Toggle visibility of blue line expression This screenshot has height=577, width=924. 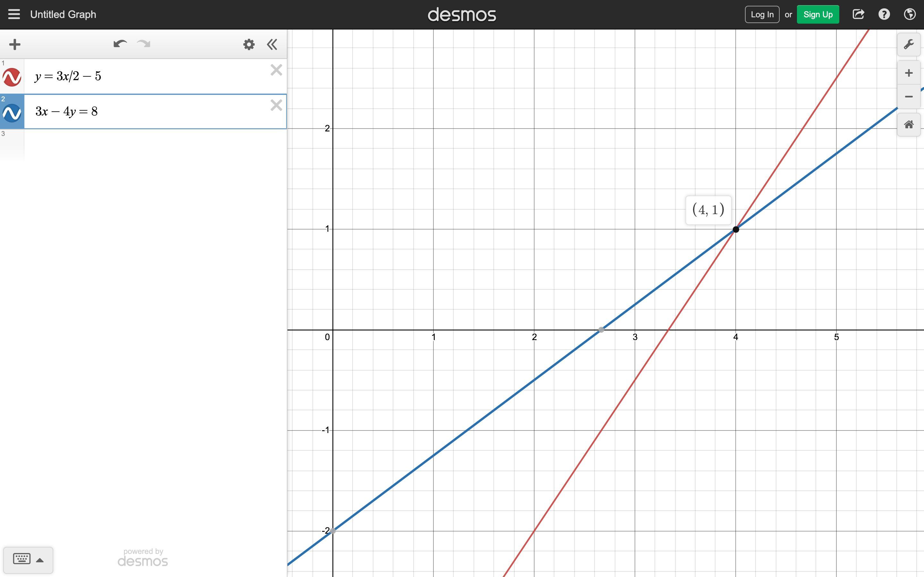[12, 113]
